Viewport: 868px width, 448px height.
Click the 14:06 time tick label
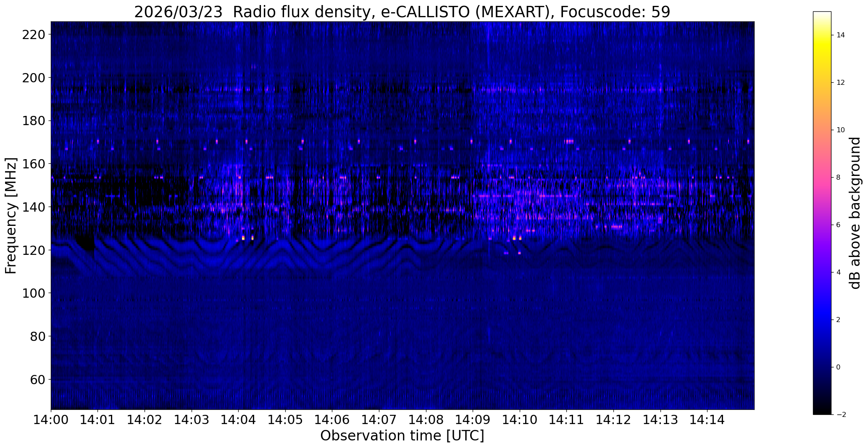(332, 419)
